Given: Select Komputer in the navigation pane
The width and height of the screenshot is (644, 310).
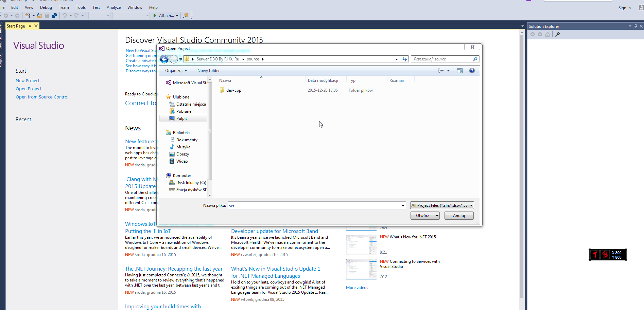Looking at the screenshot, I should pyautogui.click(x=178, y=176).
